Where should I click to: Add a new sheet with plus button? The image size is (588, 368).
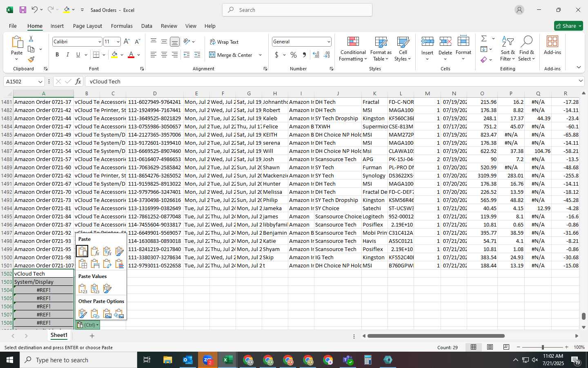[x=92, y=336]
